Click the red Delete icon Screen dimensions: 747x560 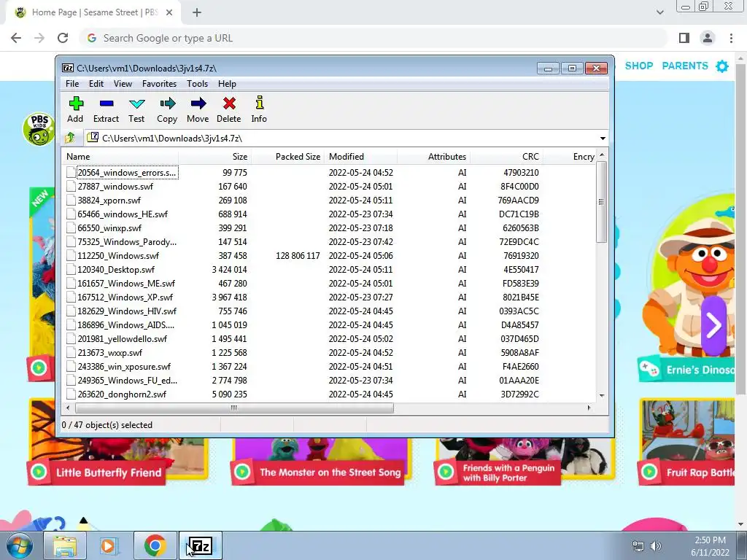pyautogui.click(x=229, y=104)
